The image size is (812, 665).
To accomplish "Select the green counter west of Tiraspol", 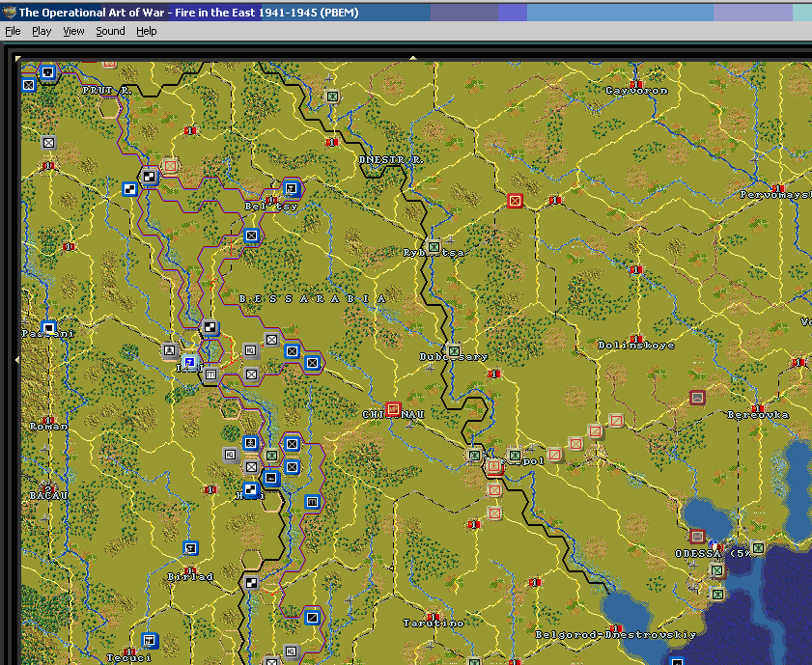I will (x=474, y=455).
